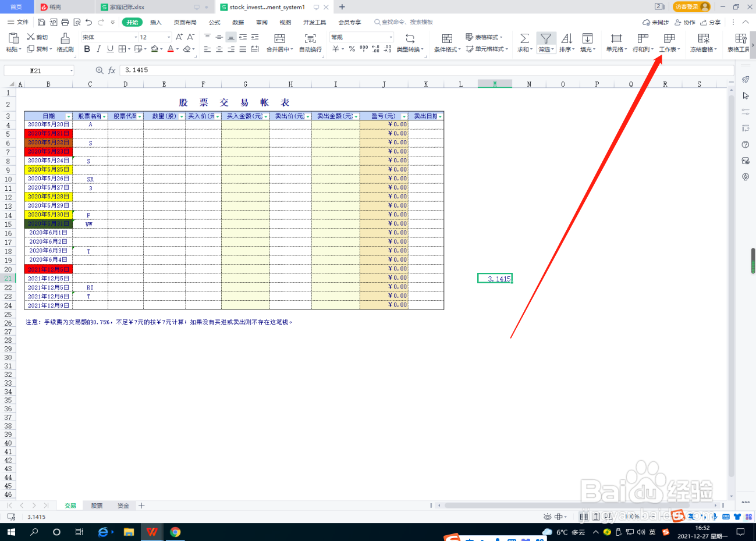Click the Collaborate (协作) button
Image resolution: width=756 pixels, height=541 pixels.
[x=685, y=22]
